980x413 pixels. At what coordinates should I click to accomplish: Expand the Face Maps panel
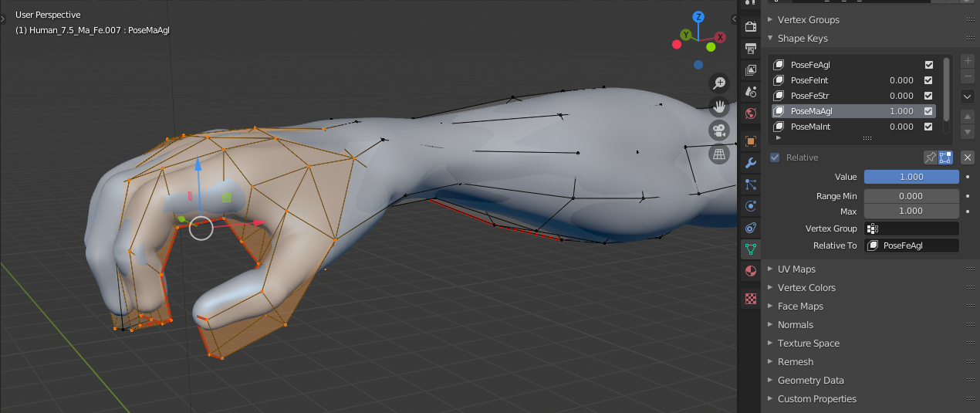(800, 306)
